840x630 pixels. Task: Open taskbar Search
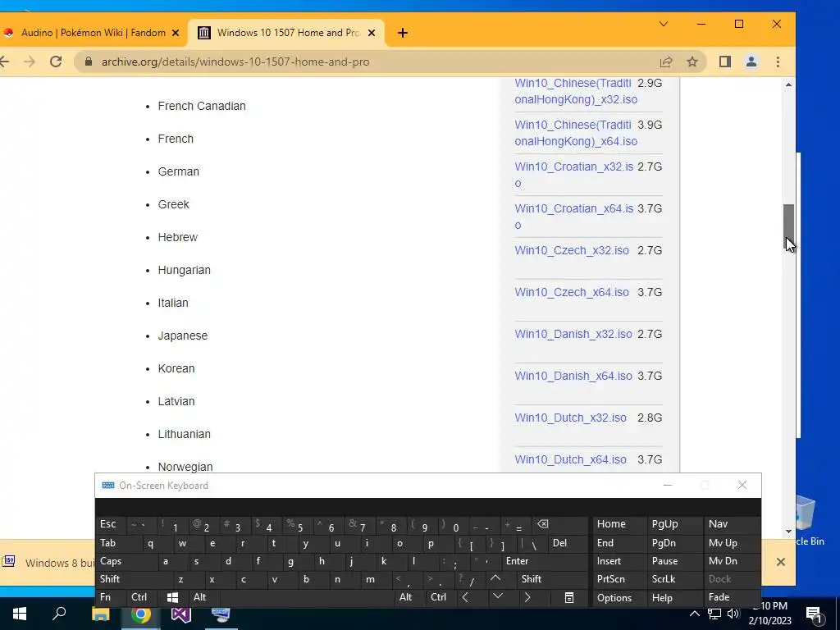coord(59,614)
